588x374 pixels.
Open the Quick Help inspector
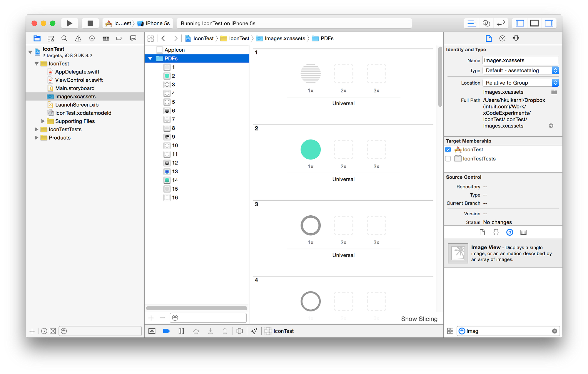point(502,38)
